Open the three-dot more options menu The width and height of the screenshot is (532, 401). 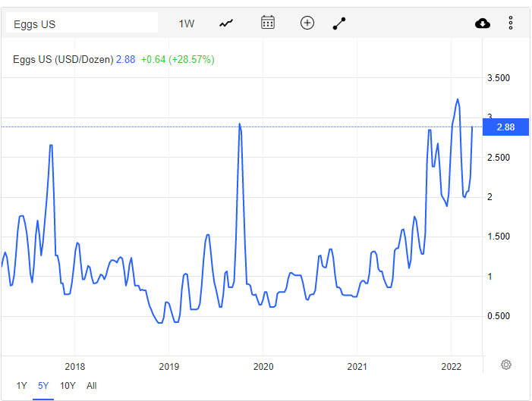(x=510, y=23)
